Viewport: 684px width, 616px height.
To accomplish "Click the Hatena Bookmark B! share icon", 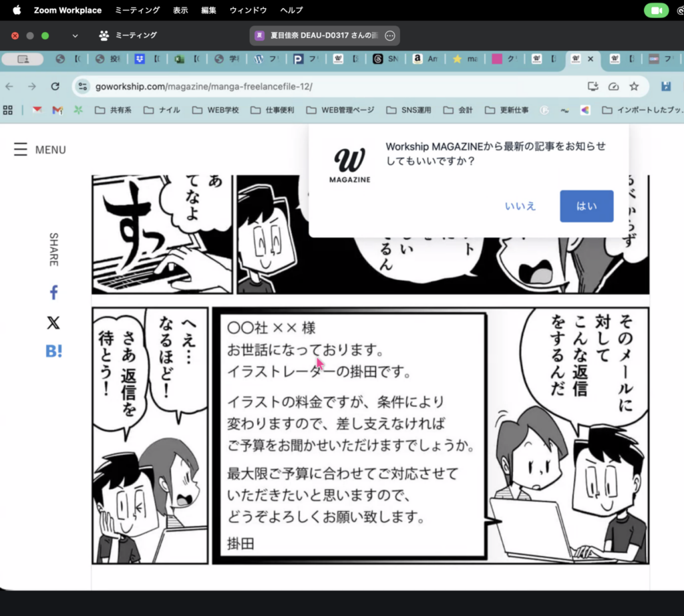I will point(53,351).
